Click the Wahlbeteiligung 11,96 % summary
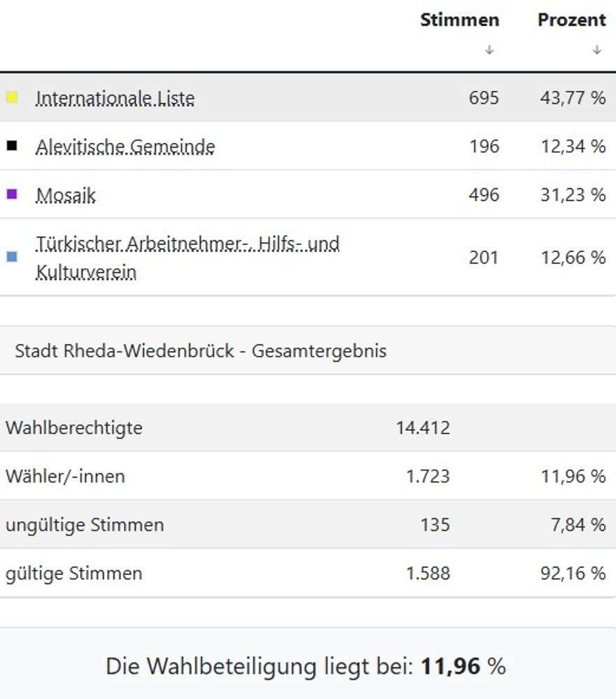 tap(305, 665)
